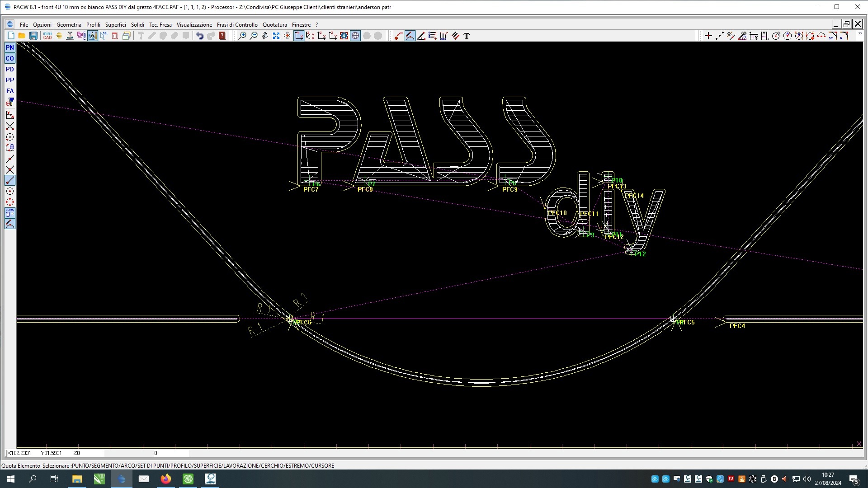Screen dimensions: 868x488
Task: Save the project with the floppy disk icon
Action: (33, 36)
